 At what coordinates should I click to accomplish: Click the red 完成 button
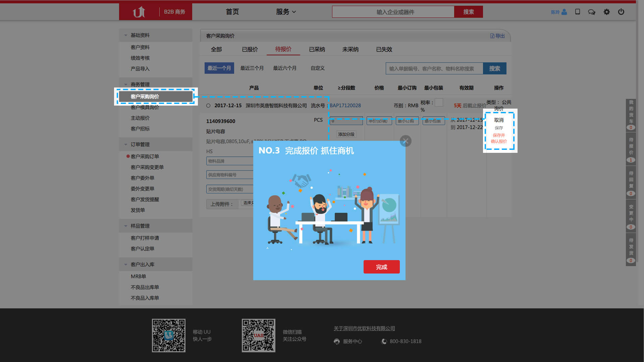tap(381, 267)
